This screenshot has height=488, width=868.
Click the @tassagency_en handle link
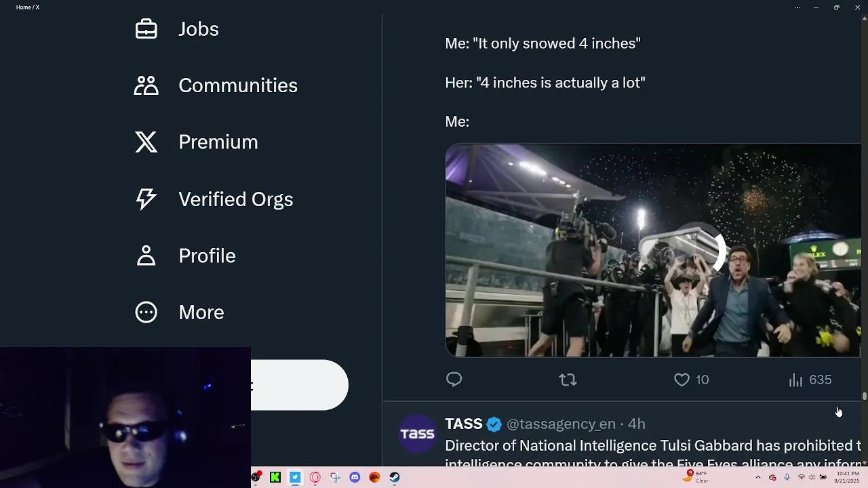(x=561, y=424)
